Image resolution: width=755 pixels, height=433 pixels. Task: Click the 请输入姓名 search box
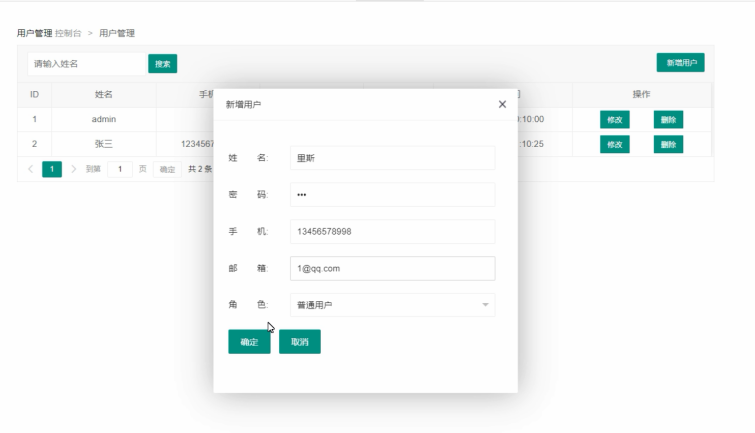click(87, 64)
